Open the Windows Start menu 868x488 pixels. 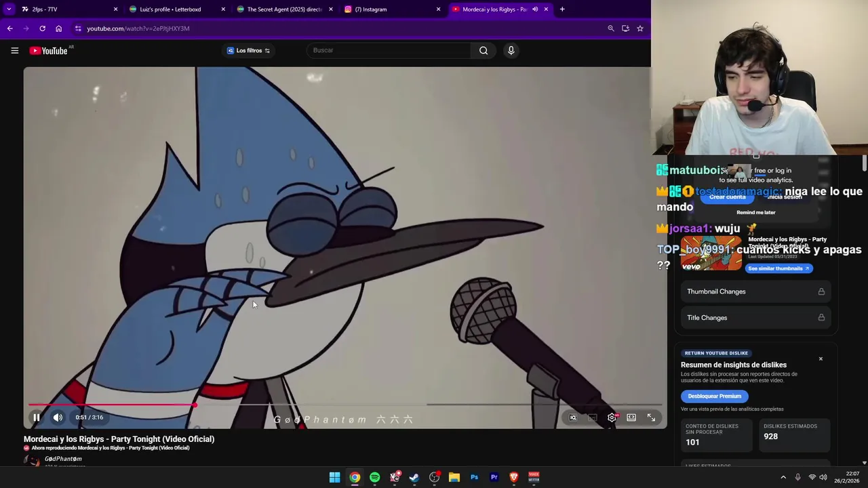click(334, 477)
